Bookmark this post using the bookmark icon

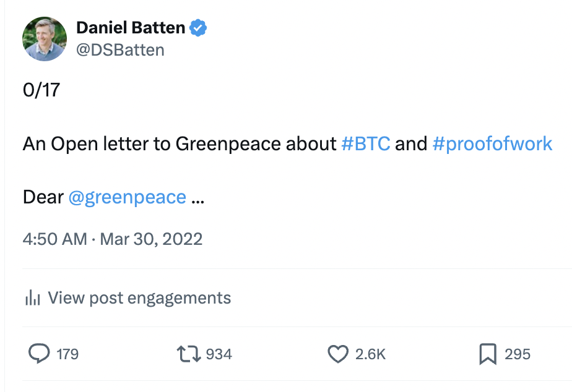(x=487, y=354)
